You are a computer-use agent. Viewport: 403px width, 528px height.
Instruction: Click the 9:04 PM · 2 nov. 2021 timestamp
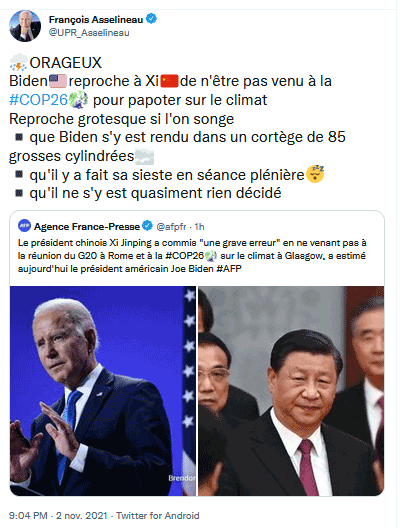coord(58,516)
